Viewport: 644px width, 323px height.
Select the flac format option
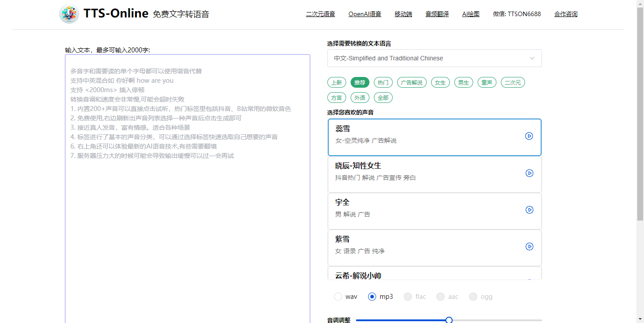[408, 297]
